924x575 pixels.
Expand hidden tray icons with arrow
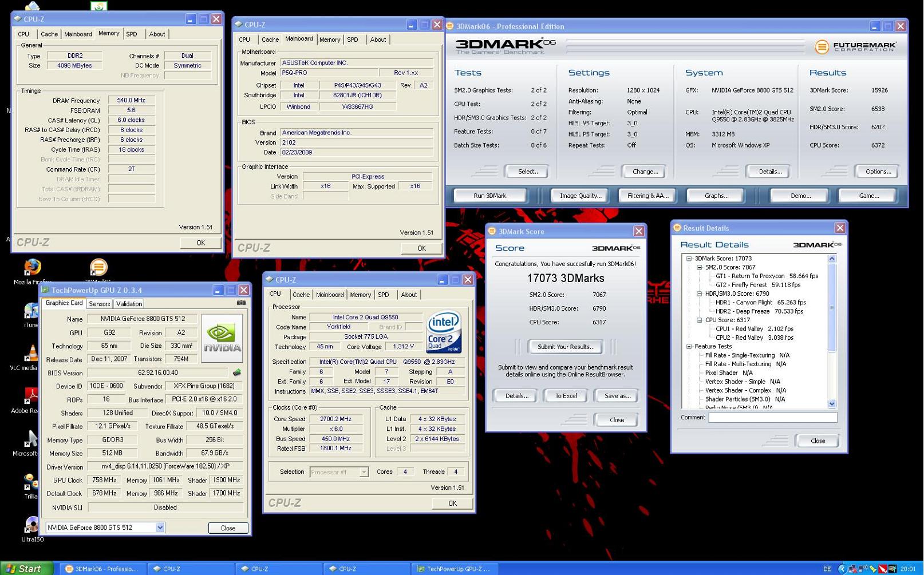pos(842,569)
